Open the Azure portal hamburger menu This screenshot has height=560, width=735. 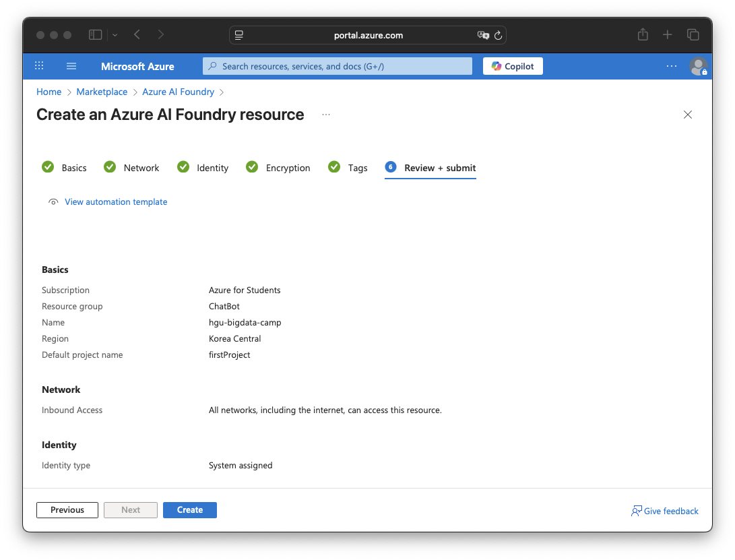[71, 66]
